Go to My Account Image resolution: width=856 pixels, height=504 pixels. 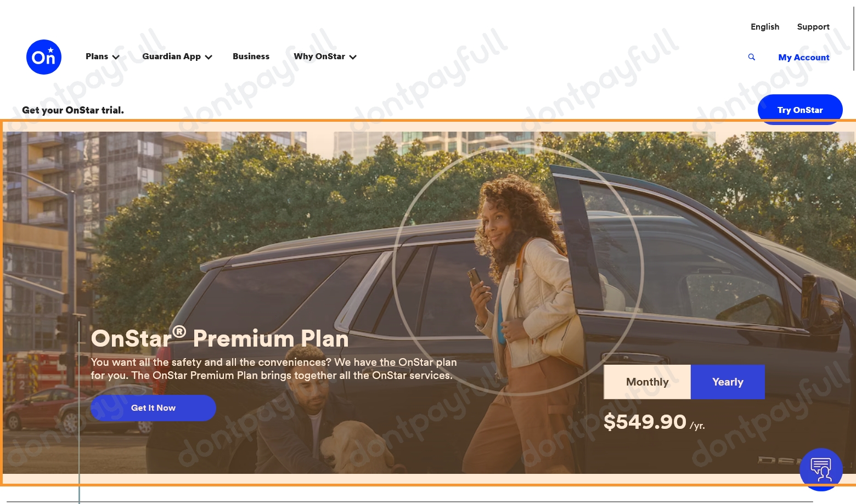pos(804,57)
